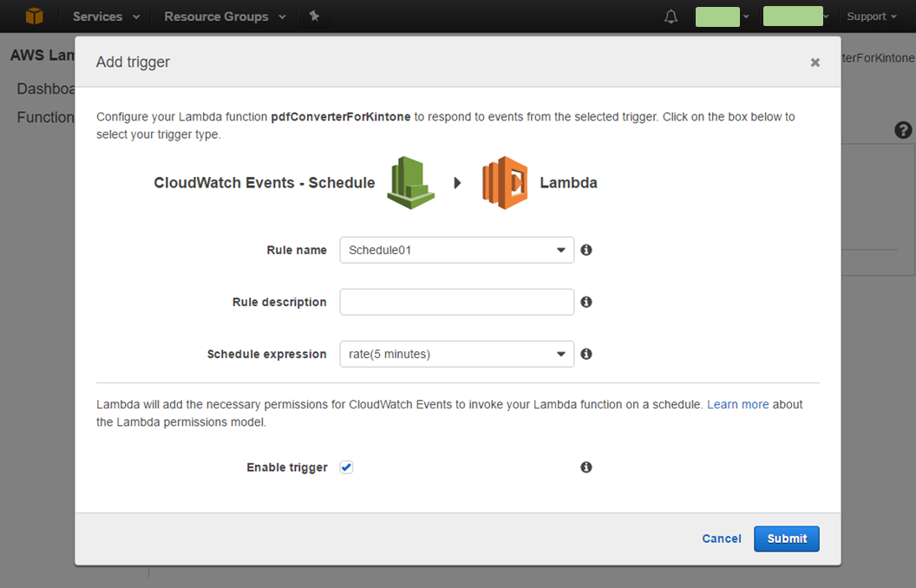Viewport: 916px width, 588px height.
Task: Uncheck the Enable trigger checkbox
Action: tap(346, 467)
